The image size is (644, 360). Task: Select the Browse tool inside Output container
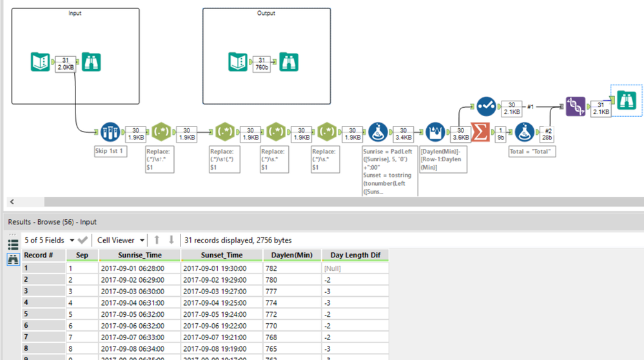point(289,62)
